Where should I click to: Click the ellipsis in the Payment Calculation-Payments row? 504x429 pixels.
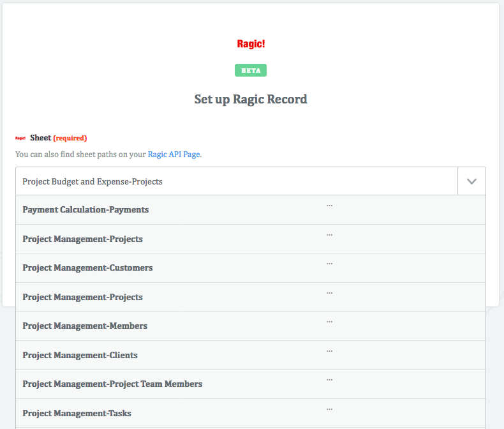[x=329, y=206]
